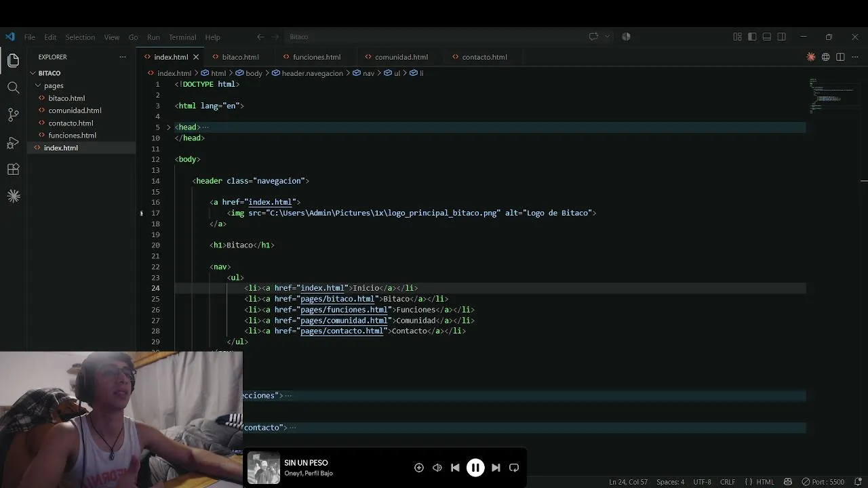Close the index.html tab
This screenshot has width=868, height=488.
(196, 57)
